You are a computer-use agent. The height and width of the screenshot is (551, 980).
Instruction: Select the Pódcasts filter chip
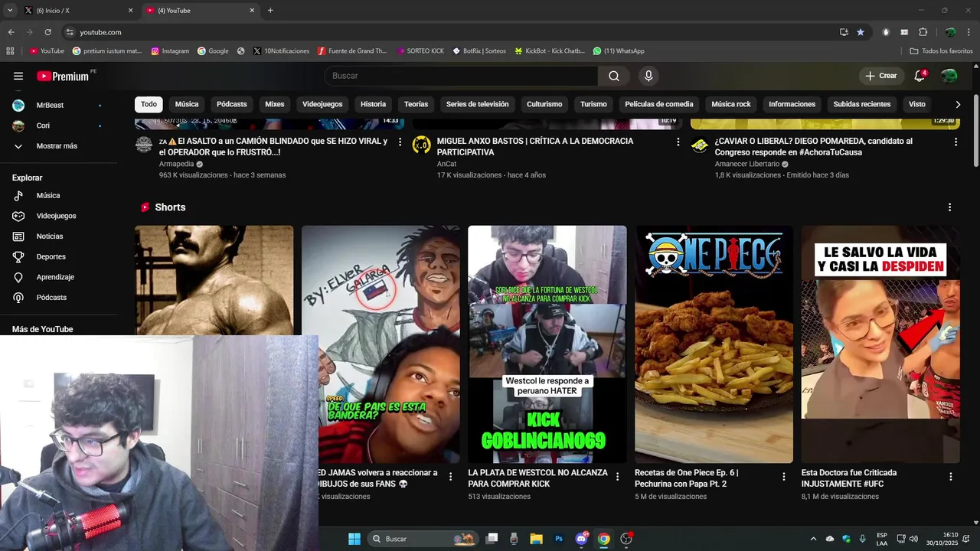(232, 104)
